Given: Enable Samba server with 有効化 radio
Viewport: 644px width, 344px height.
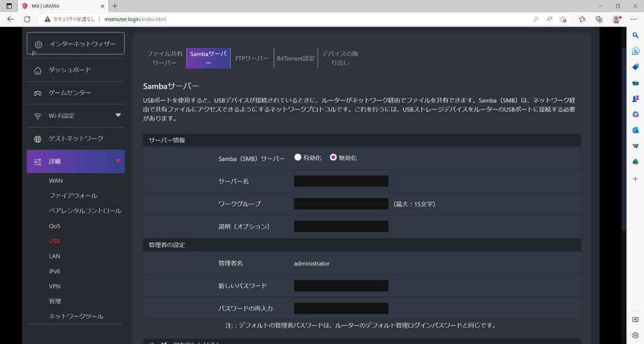Looking at the screenshot, I should tap(297, 157).
